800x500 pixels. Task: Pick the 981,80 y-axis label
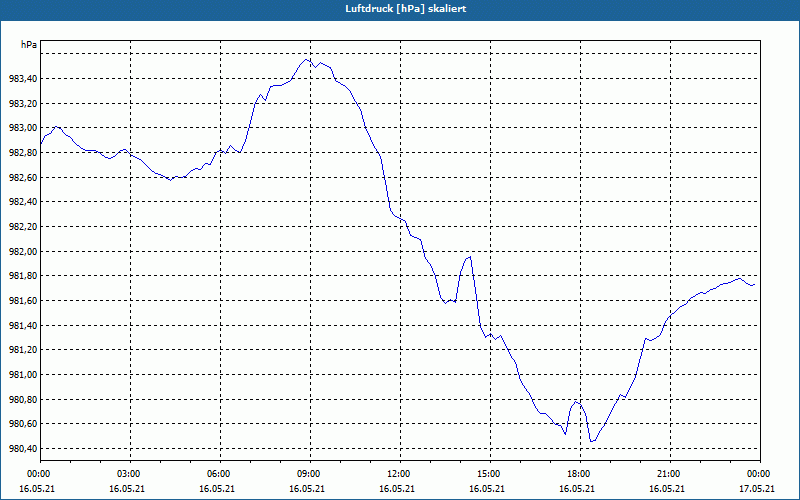pos(22,276)
